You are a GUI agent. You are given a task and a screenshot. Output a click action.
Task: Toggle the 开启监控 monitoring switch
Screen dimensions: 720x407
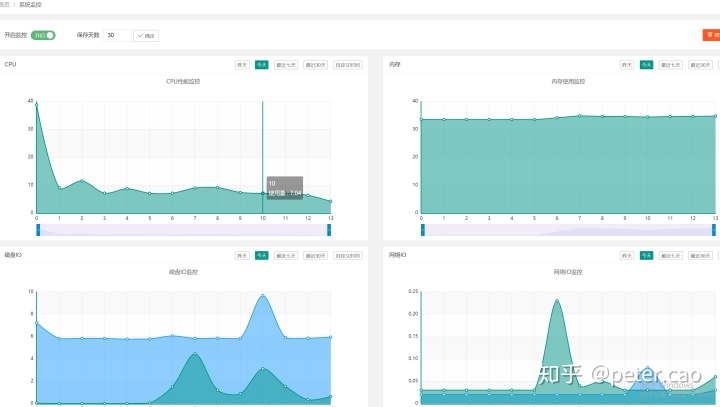(x=43, y=35)
